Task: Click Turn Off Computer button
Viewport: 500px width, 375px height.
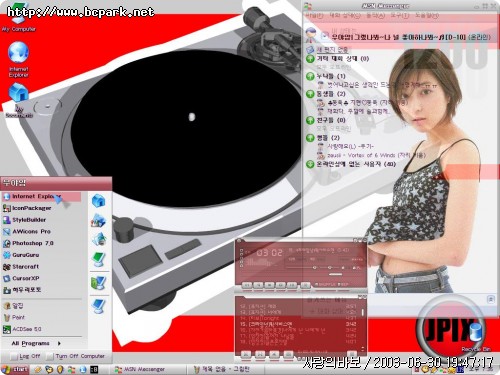Action: coord(75,356)
